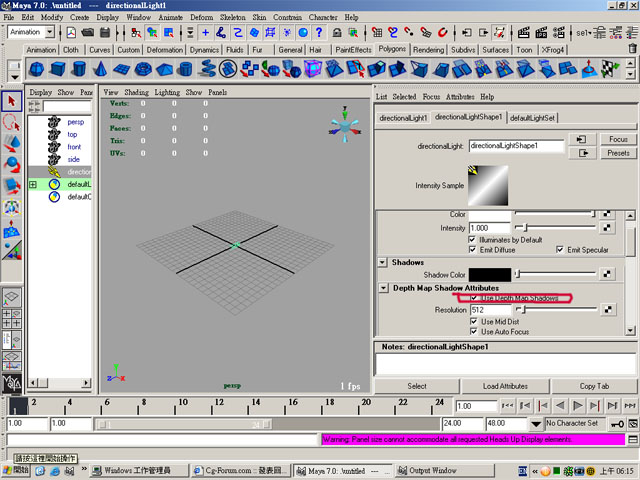Click the Maya logo in toolbox
640x480 pixels.
[x=11, y=383]
